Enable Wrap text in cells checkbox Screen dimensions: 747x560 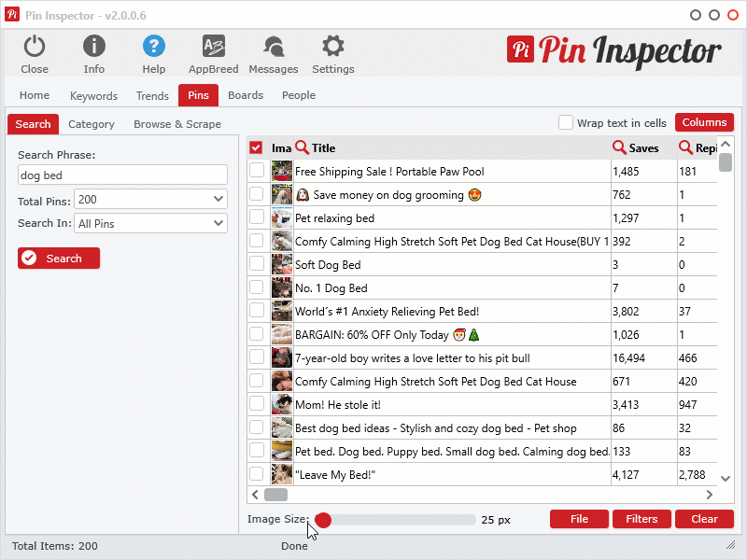coord(566,122)
